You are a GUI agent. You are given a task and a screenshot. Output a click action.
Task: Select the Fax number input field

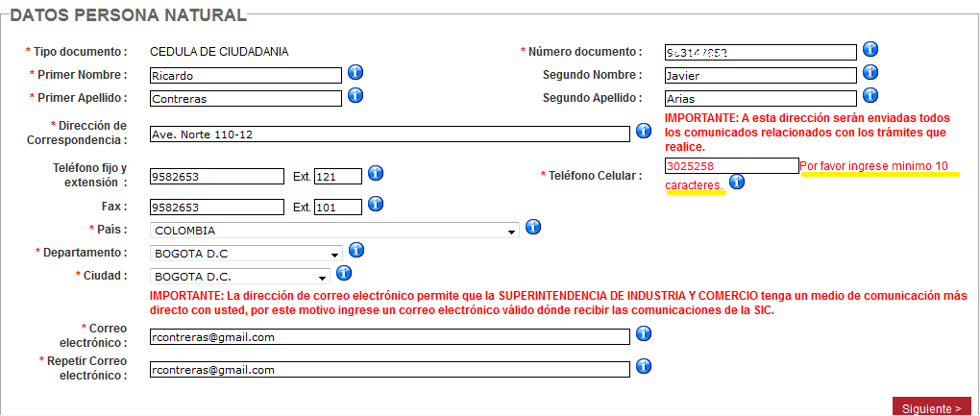click(x=216, y=208)
